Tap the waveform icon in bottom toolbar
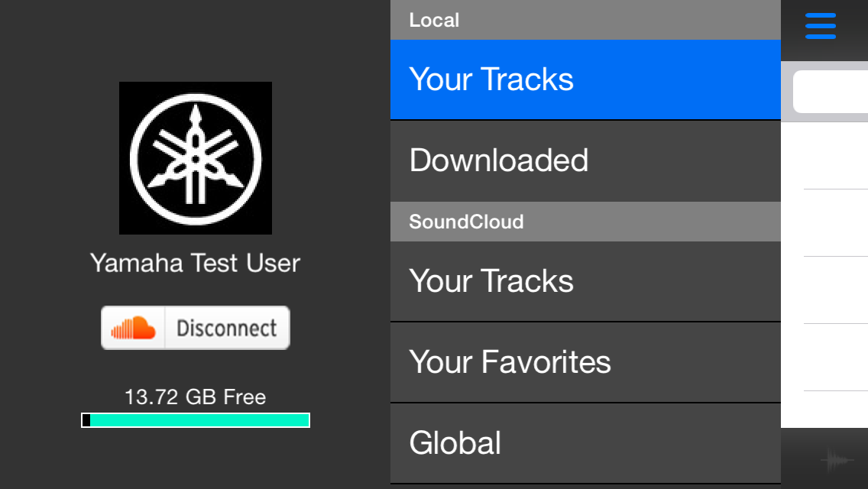Screen dimensions: 868x489 coord(837,460)
